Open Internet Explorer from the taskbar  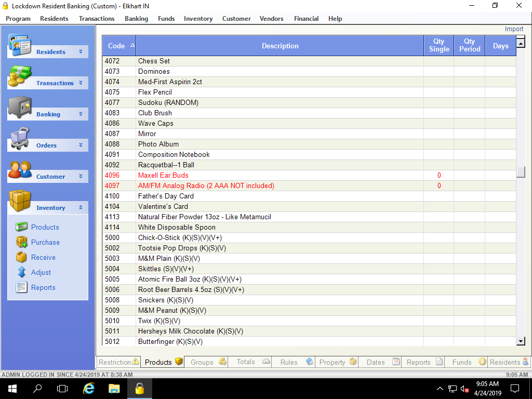coord(89,389)
